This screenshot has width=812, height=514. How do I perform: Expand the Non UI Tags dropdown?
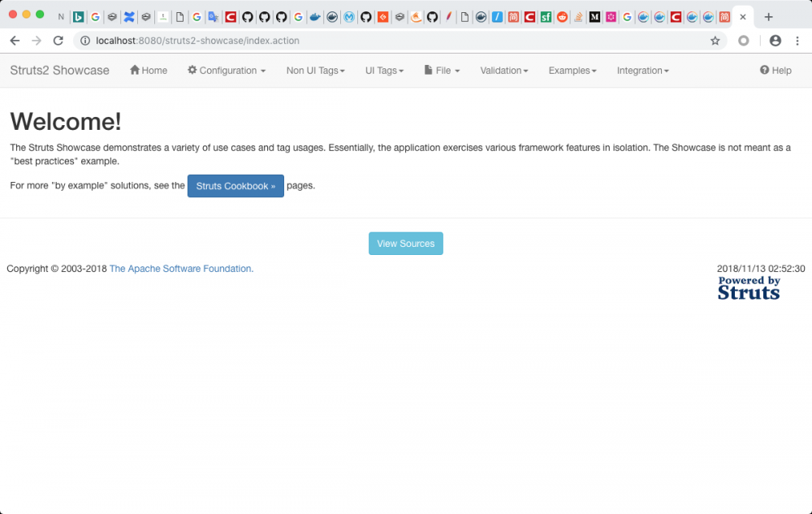click(315, 71)
